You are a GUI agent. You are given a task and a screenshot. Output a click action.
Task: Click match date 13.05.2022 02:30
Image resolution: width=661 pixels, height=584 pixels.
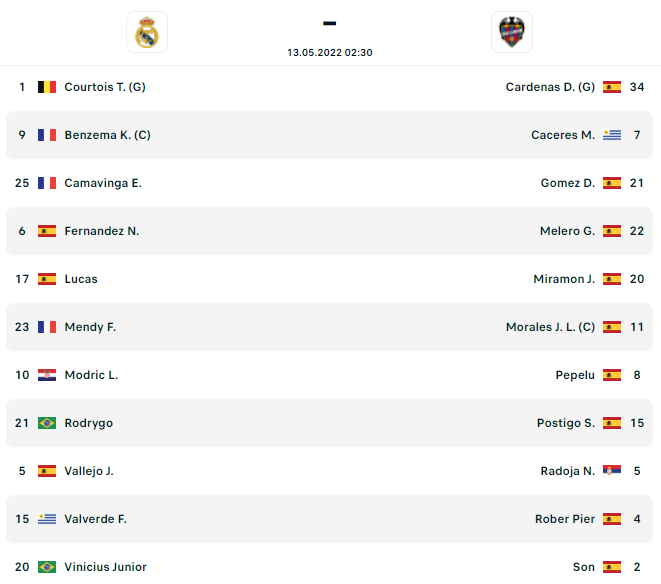(x=330, y=53)
